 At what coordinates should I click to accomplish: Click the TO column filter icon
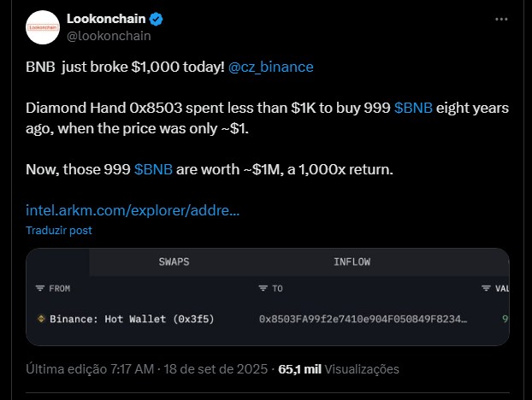pos(263,288)
